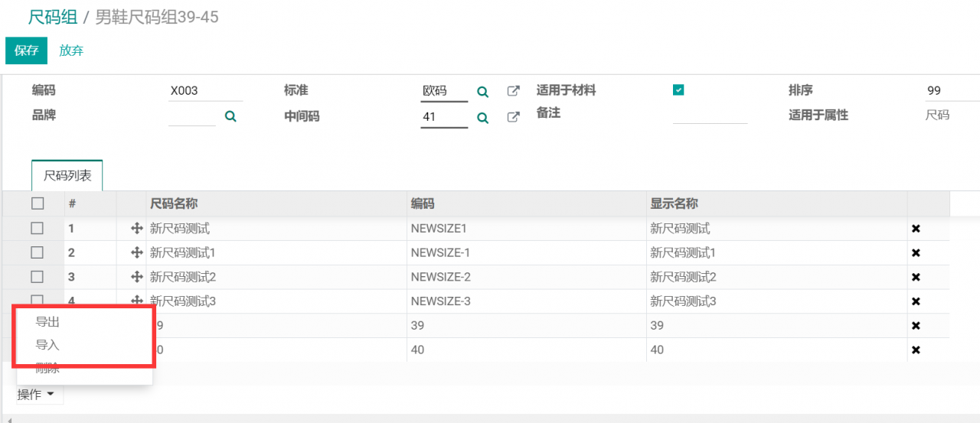This screenshot has width=980, height=423.
Task: Tick checkbox for row 3
Action: click(38, 277)
